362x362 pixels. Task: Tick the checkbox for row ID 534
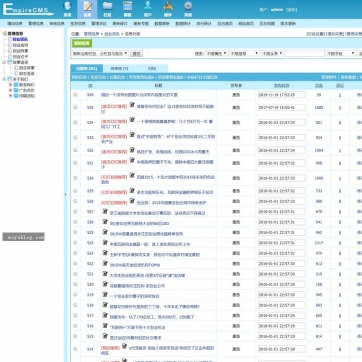pos(75,122)
